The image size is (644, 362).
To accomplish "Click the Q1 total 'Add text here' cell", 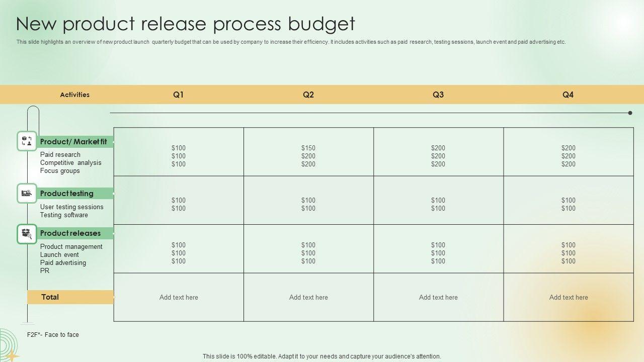I will [179, 297].
